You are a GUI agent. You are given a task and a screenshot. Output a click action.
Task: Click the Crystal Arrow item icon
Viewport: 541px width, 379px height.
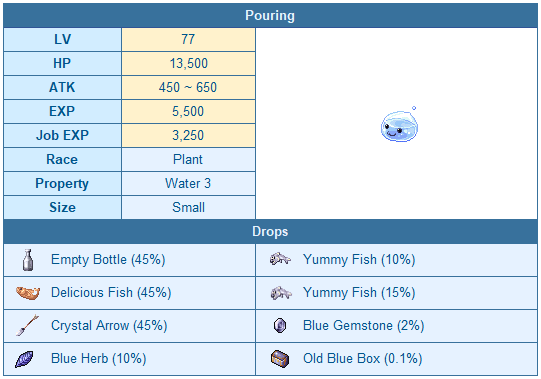tap(28, 325)
